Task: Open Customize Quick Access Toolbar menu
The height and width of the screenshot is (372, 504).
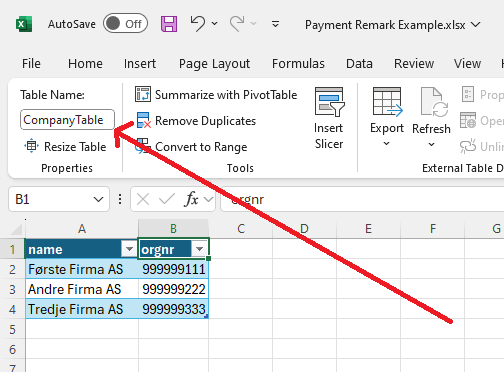Action: click(275, 24)
